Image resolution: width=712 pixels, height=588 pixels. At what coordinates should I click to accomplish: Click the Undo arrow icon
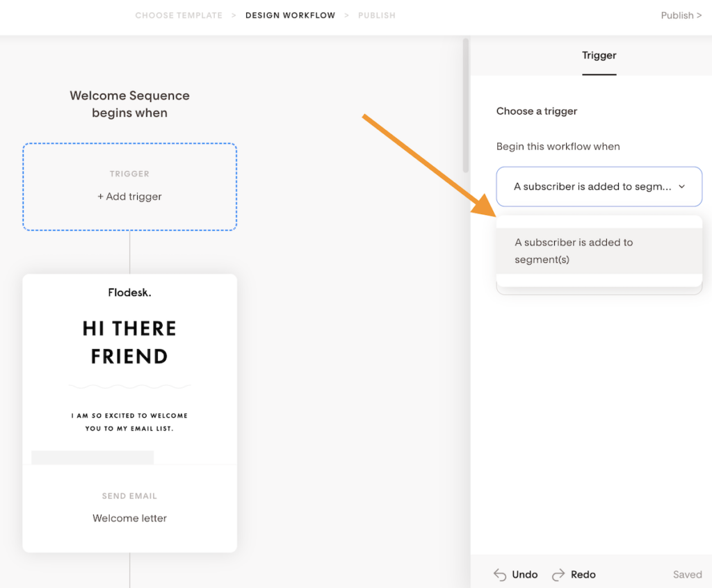[x=499, y=575]
